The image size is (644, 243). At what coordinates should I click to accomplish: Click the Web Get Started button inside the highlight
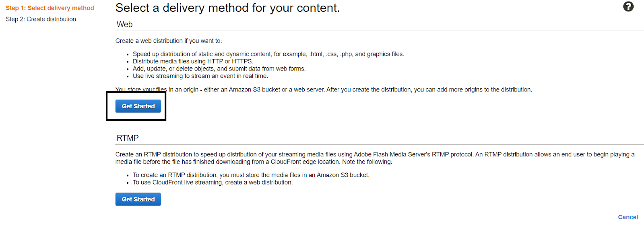[x=138, y=106]
